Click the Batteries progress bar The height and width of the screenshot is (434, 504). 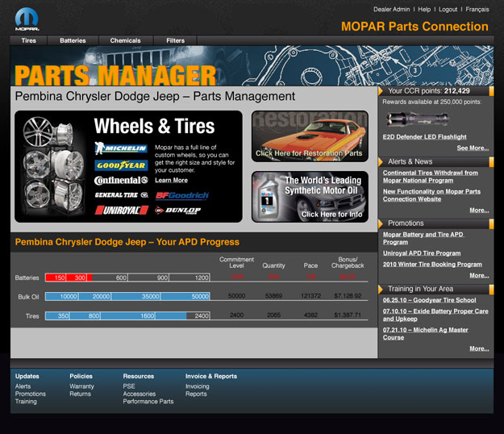127,278
